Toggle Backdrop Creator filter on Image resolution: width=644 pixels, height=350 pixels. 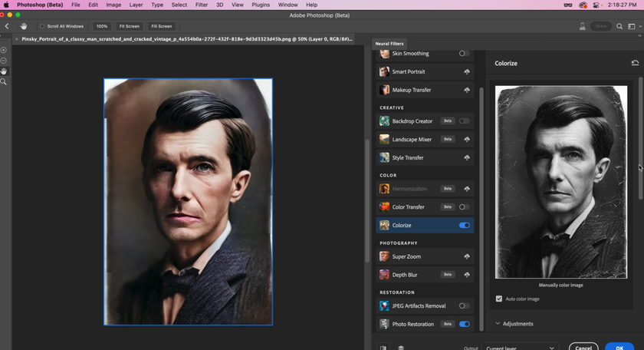(x=464, y=121)
